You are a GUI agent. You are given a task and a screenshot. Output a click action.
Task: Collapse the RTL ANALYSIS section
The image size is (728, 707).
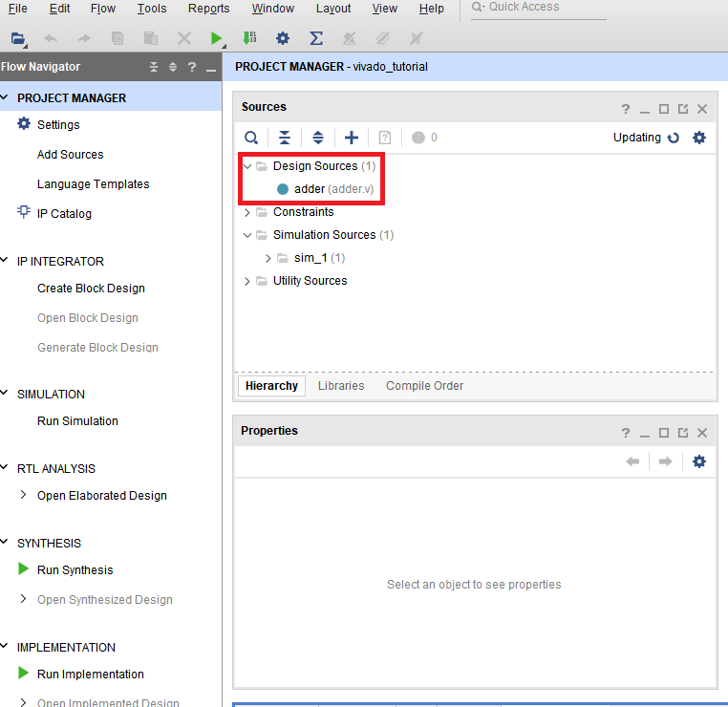pos(5,467)
